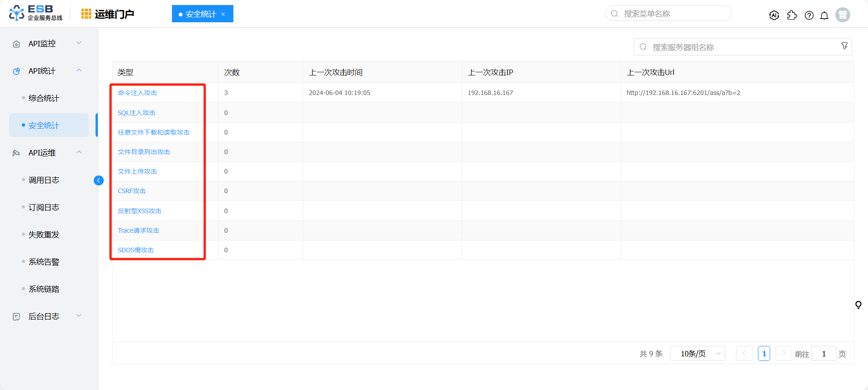Viewport: 868px width, 390px height.
Task: Open the SDOS慢攻击 link
Action: 136,250
